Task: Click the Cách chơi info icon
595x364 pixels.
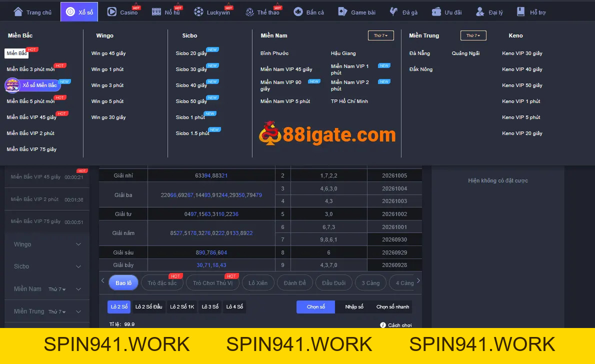Action: click(383, 325)
